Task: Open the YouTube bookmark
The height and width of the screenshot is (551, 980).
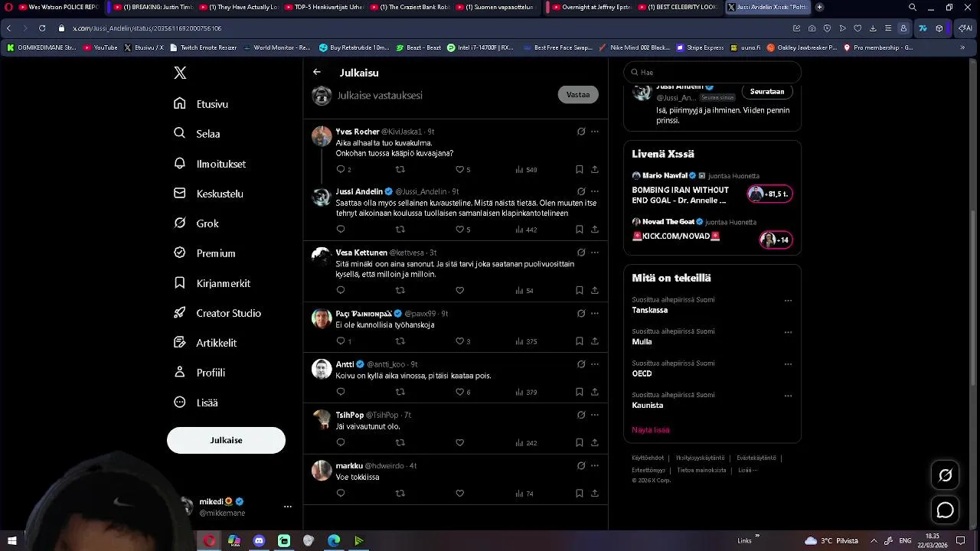Action: (100, 47)
